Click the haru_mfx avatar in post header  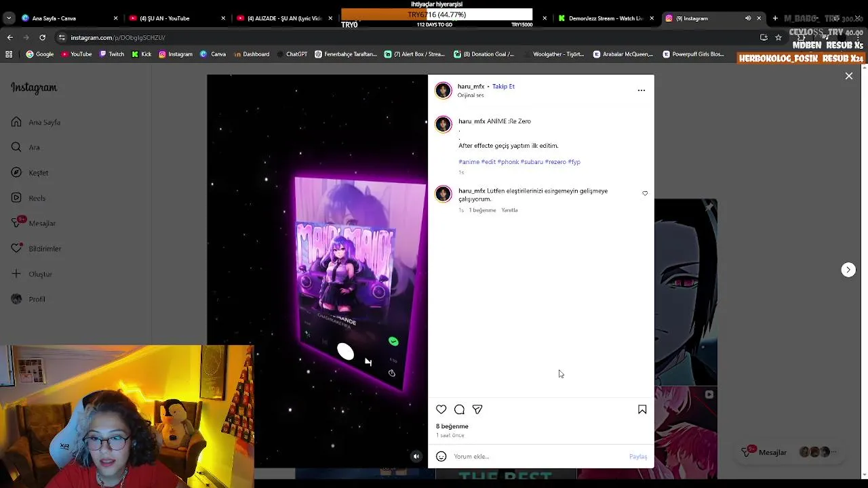coord(443,90)
